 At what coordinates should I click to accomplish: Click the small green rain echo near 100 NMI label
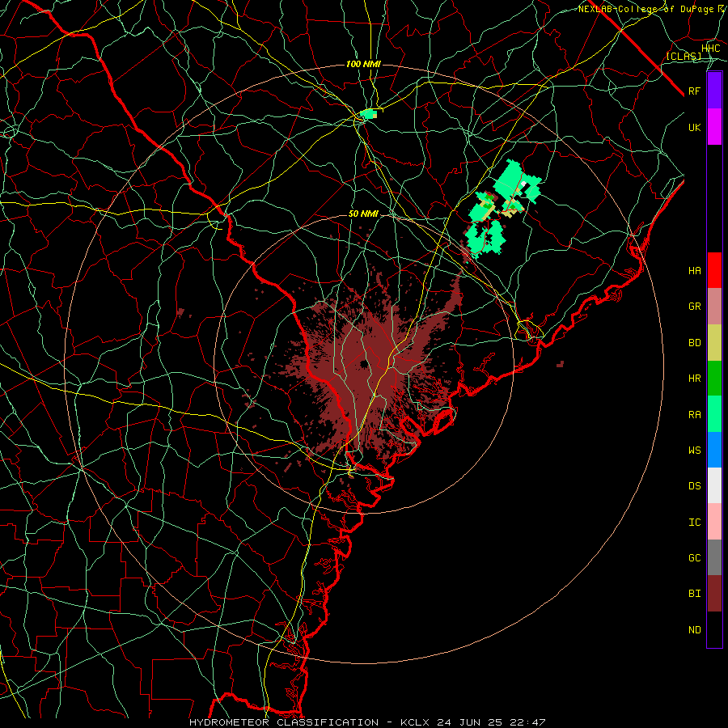tap(370, 113)
